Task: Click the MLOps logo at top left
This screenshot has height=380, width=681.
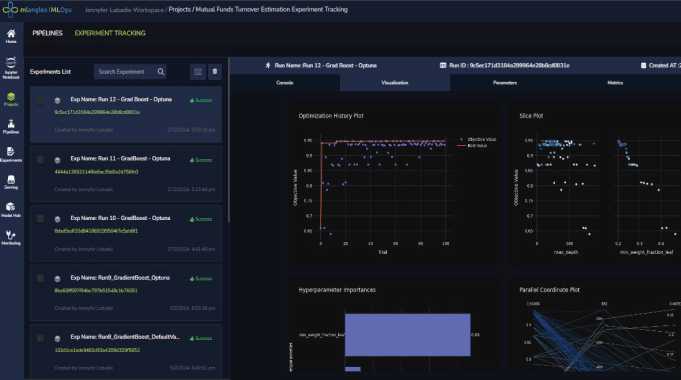Action: pos(37,9)
